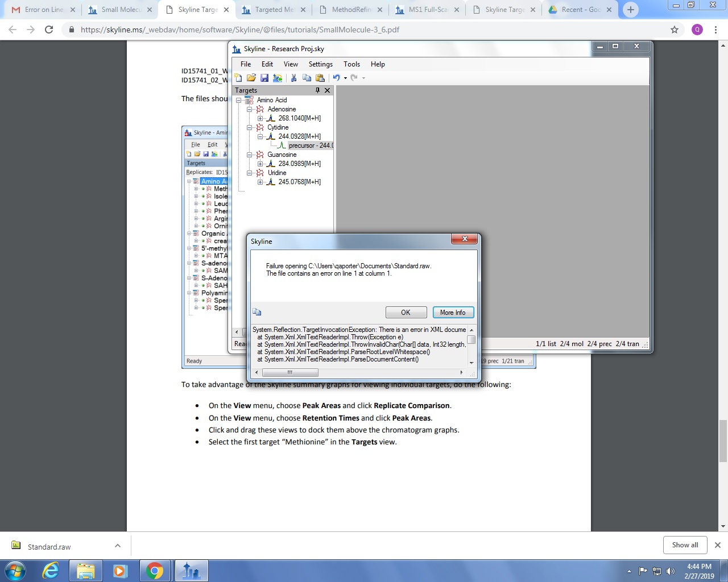Collapse the Amino Acid list node
The image size is (728, 582).
pyautogui.click(x=239, y=100)
